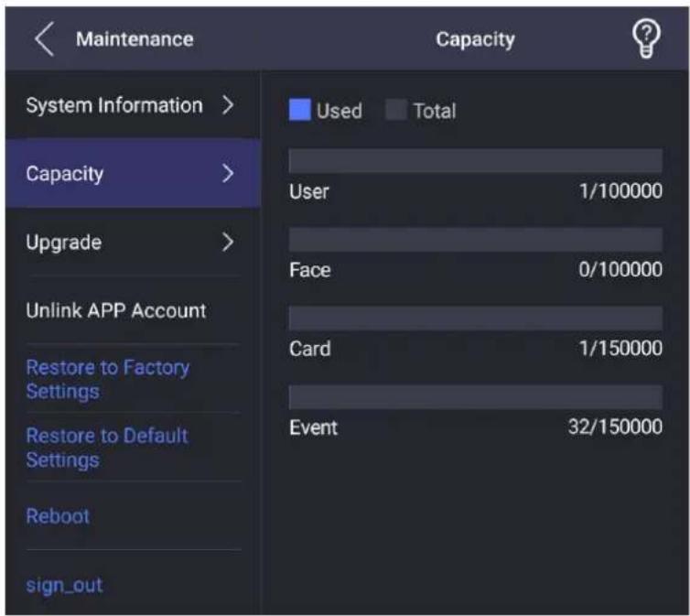Click the Capacity header title
This screenshot has height=616, width=690.
coord(475,39)
